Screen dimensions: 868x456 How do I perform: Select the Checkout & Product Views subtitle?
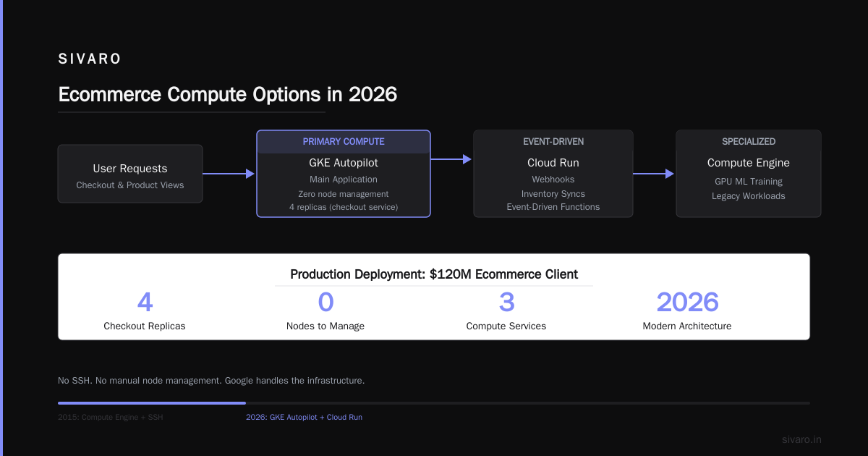pyautogui.click(x=130, y=185)
